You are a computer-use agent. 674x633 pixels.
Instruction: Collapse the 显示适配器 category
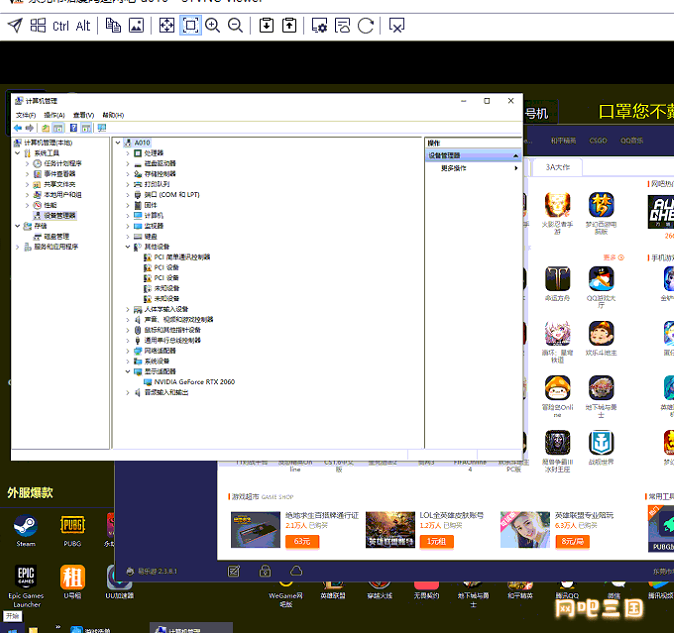click(x=128, y=371)
